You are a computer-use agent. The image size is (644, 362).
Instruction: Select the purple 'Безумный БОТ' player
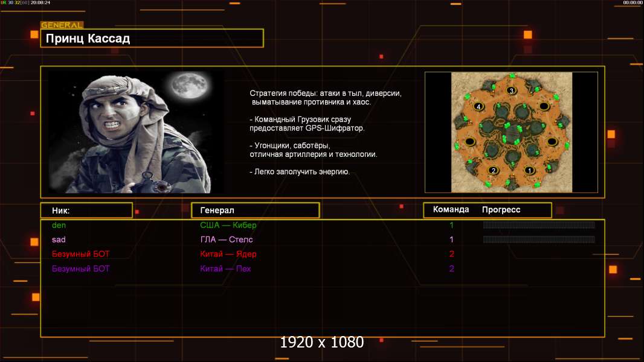(x=80, y=268)
